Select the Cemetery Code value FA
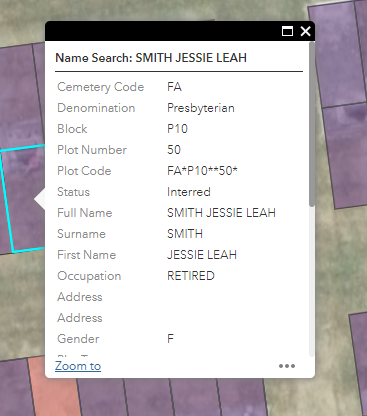This screenshot has height=416, width=367. click(174, 87)
